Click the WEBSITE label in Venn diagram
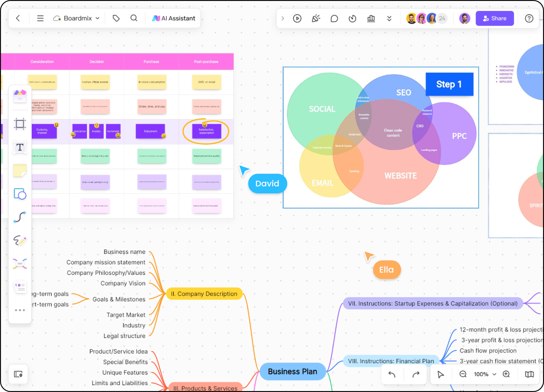544x392 pixels. (x=400, y=176)
